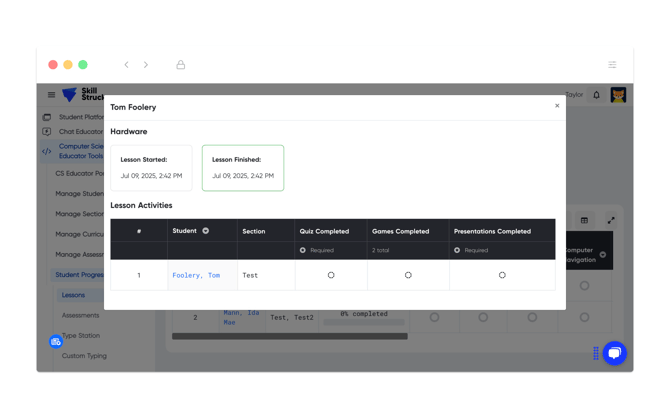Select Presentations Completed circle in row 1

click(502, 275)
